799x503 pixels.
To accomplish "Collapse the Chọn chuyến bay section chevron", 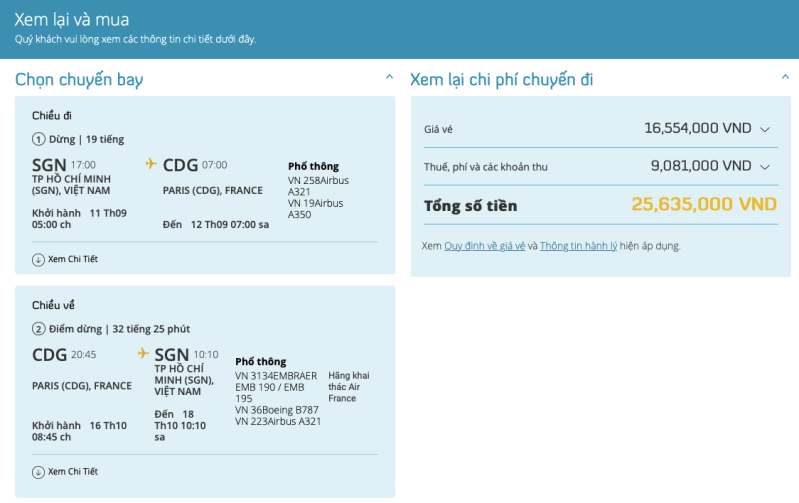I will click(388, 77).
